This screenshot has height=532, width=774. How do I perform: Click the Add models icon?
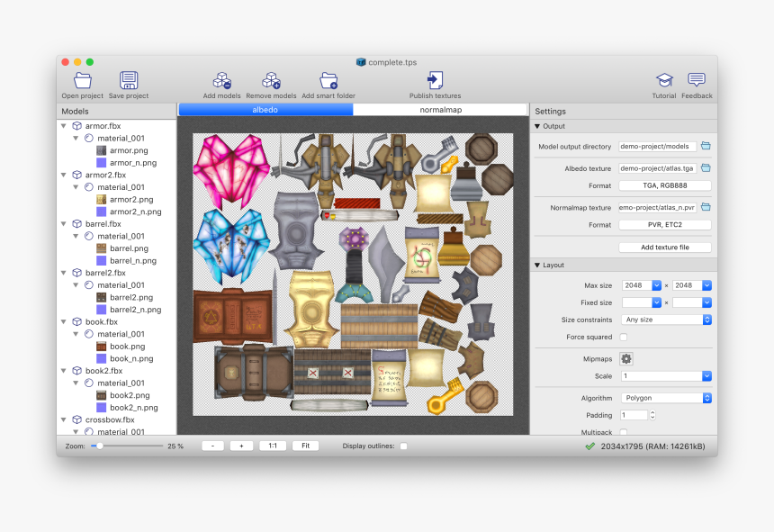point(221,80)
